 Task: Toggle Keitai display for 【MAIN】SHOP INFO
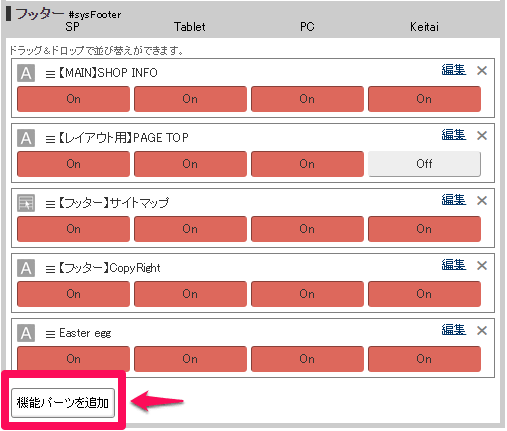[424, 99]
